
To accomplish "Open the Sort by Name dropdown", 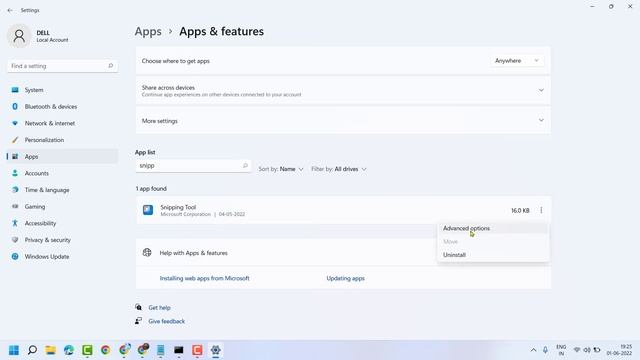I will pos(281,169).
